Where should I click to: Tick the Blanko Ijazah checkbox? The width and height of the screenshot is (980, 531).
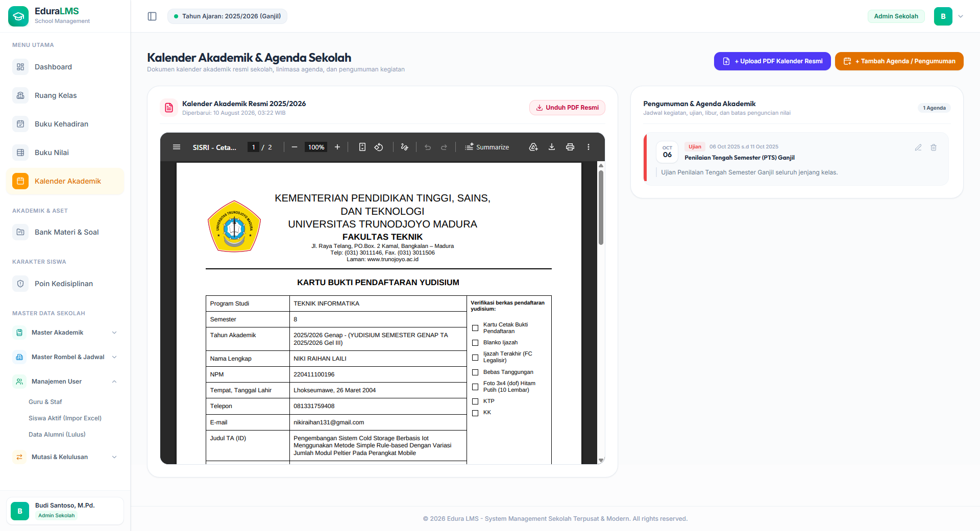click(x=475, y=343)
